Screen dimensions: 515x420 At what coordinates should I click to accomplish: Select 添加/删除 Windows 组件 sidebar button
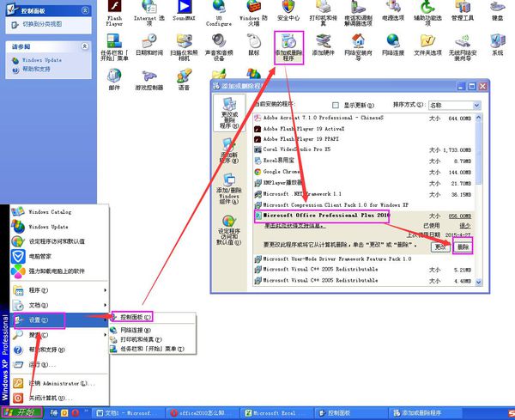click(x=229, y=189)
